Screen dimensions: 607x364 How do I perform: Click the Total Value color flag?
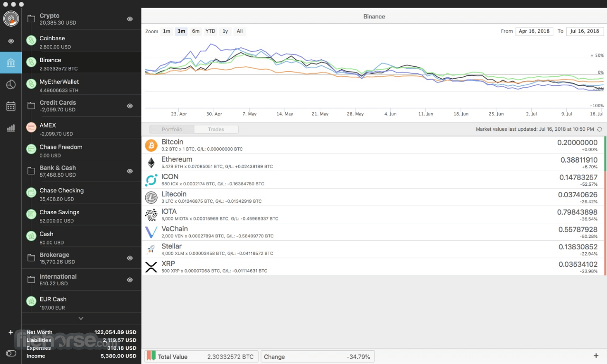point(151,356)
